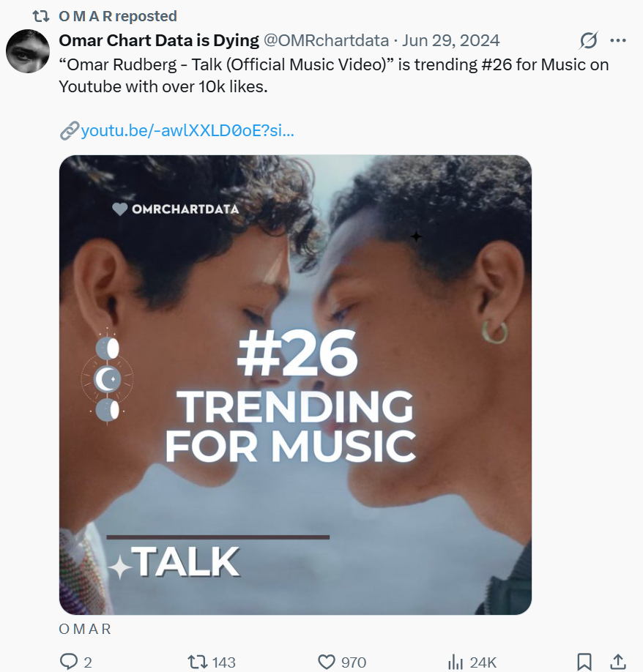Open the three-dot More menu
The height and width of the screenshot is (672, 643).
coord(618,40)
